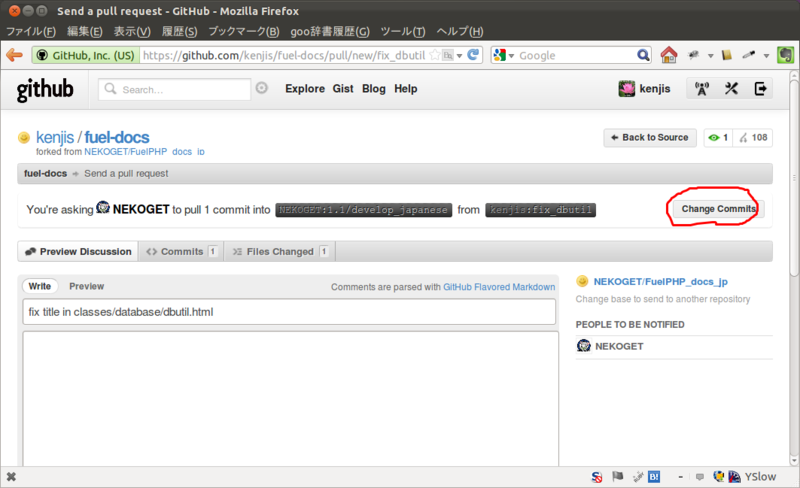Click the forks count 108 button
The height and width of the screenshot is (488, 800).
pos(753,137)
